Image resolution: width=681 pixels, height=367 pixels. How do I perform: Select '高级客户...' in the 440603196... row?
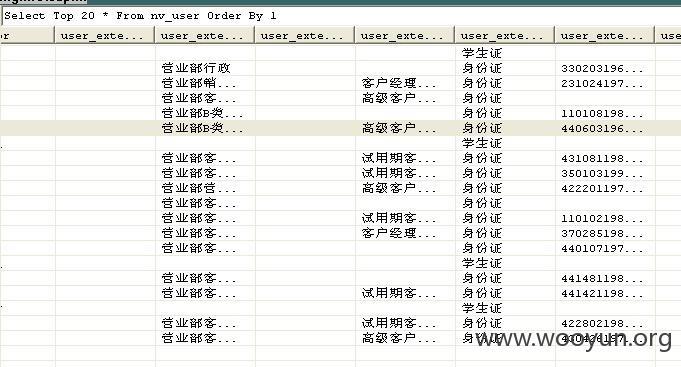(x=399, y=129)
